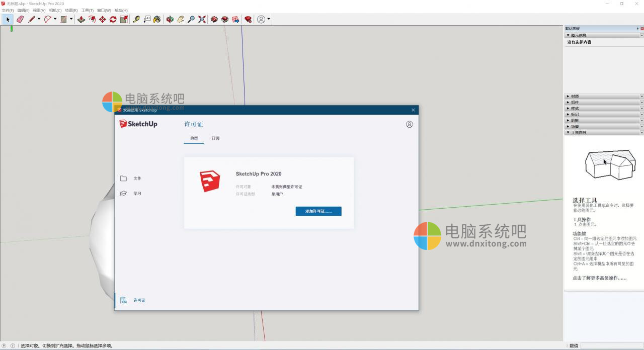Select the Zoom Extents tool

pyautogui.click(x=202, y=19)
